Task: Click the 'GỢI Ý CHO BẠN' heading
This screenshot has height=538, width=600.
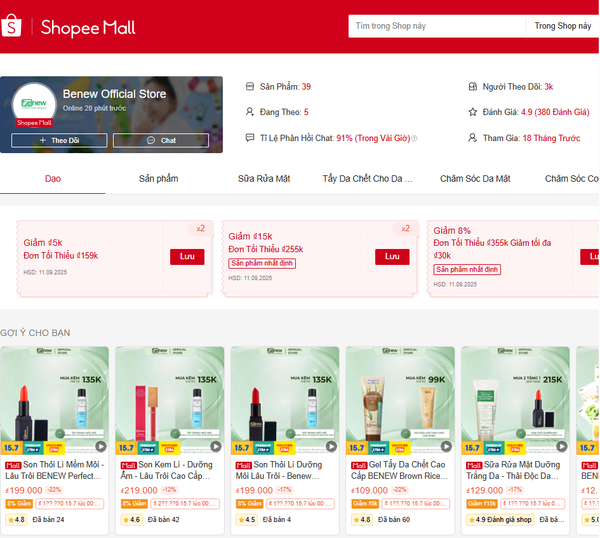Action: (35, 333)
